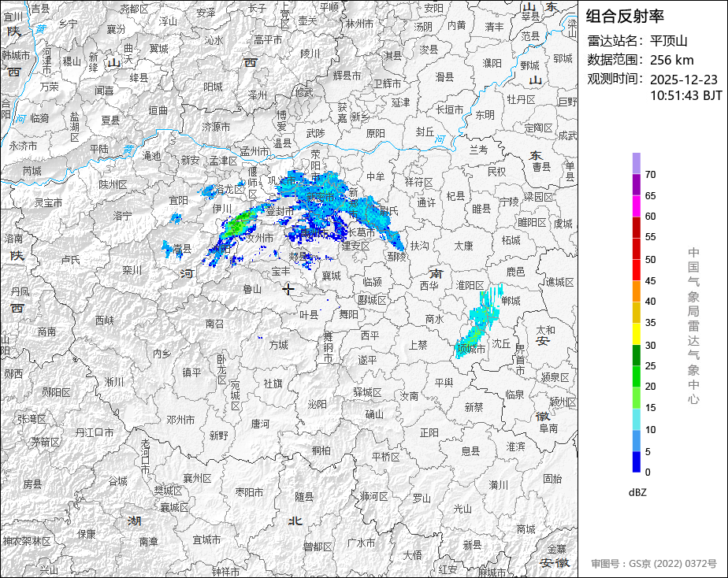This screenshot has height=578, width=728.
Task: Click the green radar echo near 伊川
Action: click(x=238, y=224)
